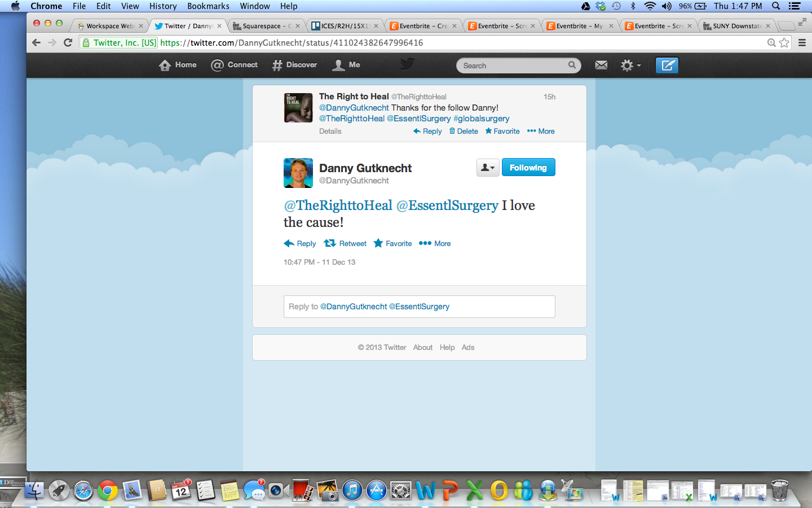The width and height of the screenshot is (812, 508).
Task: Retweet Danny Gutknecht's tweet
Action: click(345, 244)
